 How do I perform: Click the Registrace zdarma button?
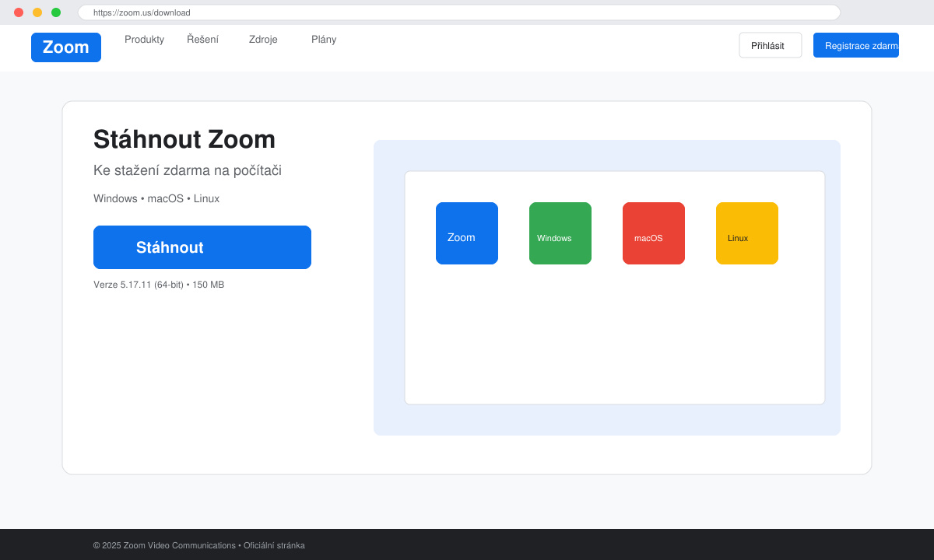click(x=856, y=45)
